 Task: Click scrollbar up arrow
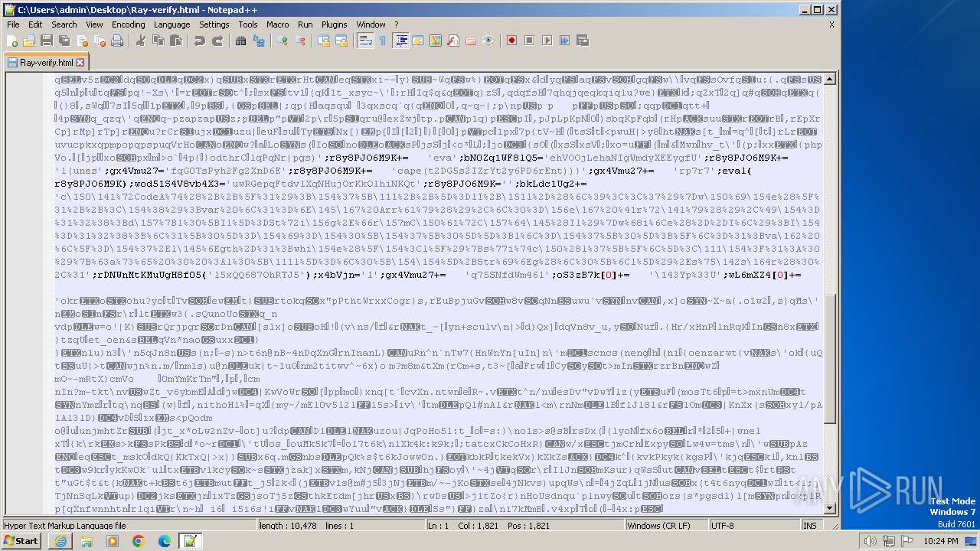[x=830, y=79]
